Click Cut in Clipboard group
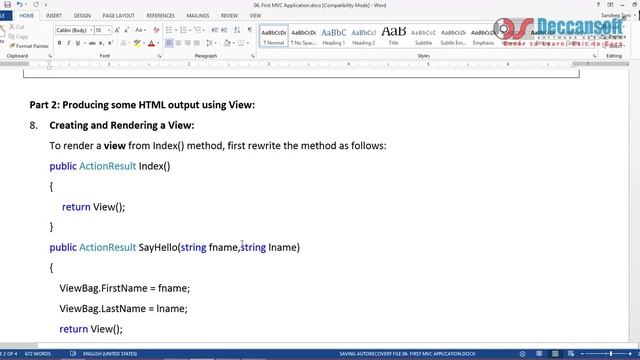This screenshot has height=360, width=640. click(x=17, y=27)
